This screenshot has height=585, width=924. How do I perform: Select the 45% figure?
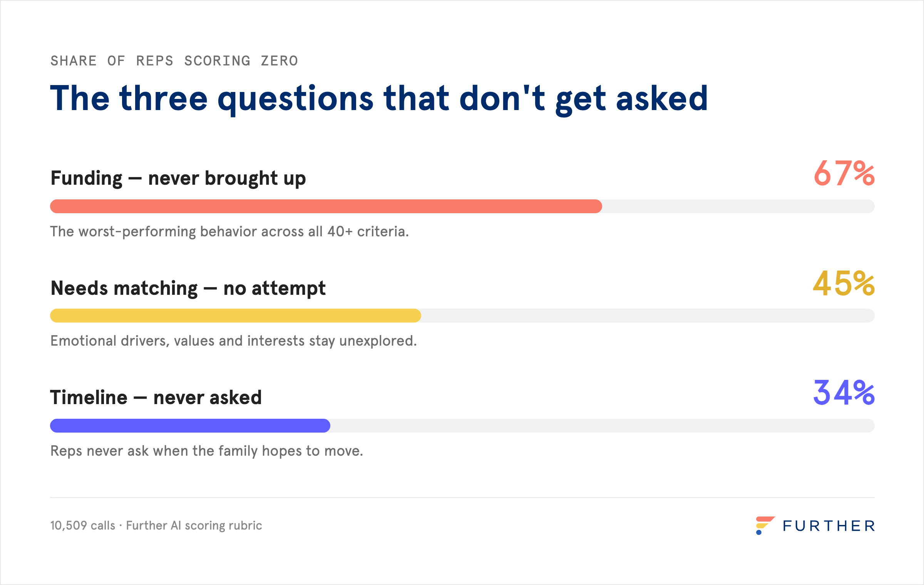coord(844,283)
